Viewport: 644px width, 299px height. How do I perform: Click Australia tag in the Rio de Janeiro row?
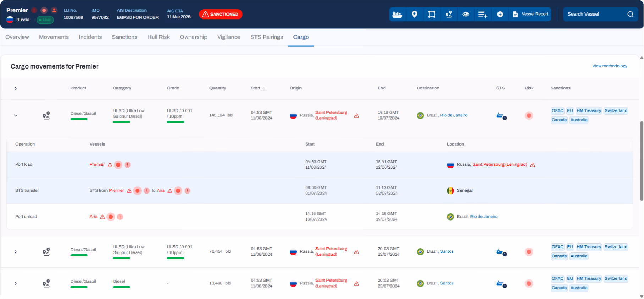(x=579, y=120)
